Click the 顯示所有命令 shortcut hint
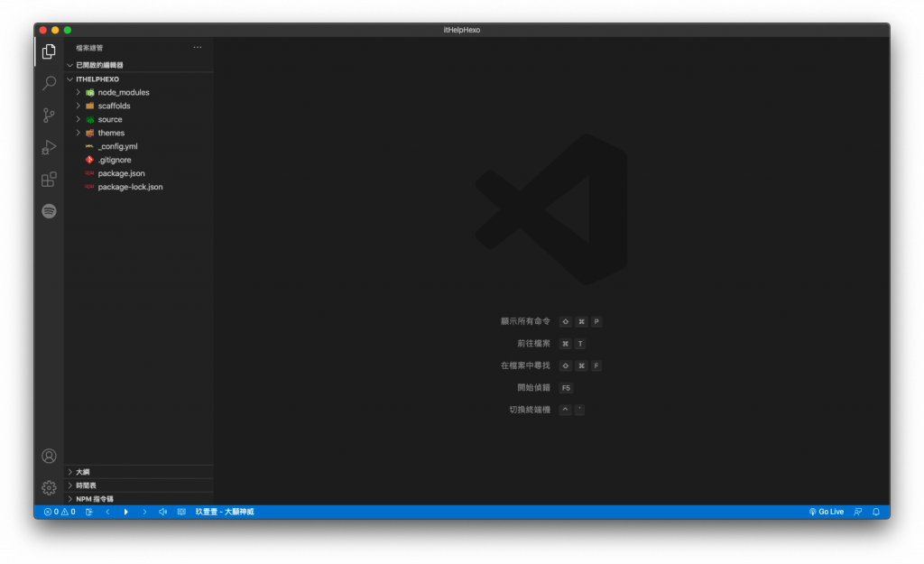This screenshot has width=924, height=564. [x=525, y=321]
